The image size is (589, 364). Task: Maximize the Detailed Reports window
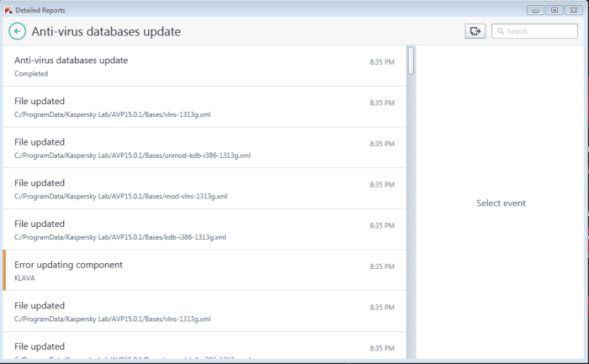pos(554,9)
